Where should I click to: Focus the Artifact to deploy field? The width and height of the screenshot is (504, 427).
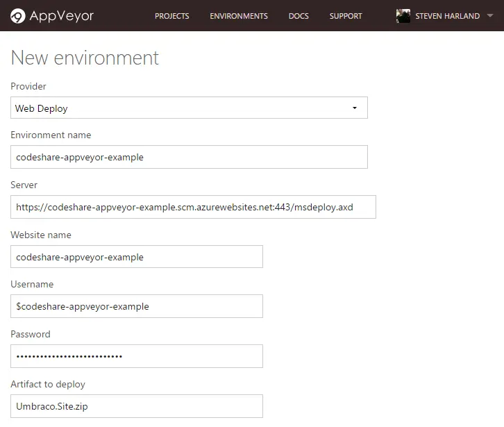[x=137, y=406]
